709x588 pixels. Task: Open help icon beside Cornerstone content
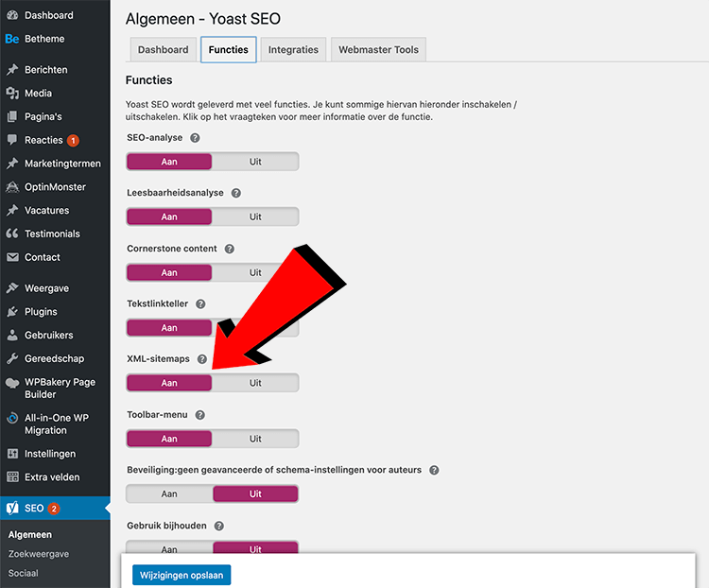tap(230, 249)
